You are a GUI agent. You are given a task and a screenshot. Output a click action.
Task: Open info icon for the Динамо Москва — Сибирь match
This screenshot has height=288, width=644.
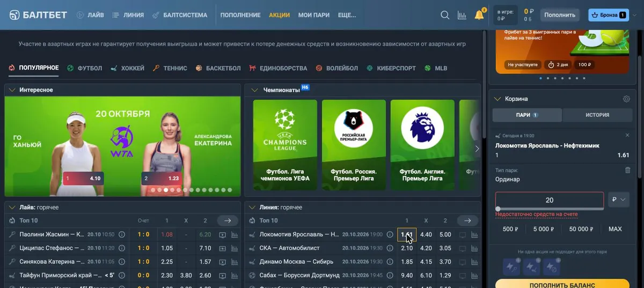pos(390,262)
